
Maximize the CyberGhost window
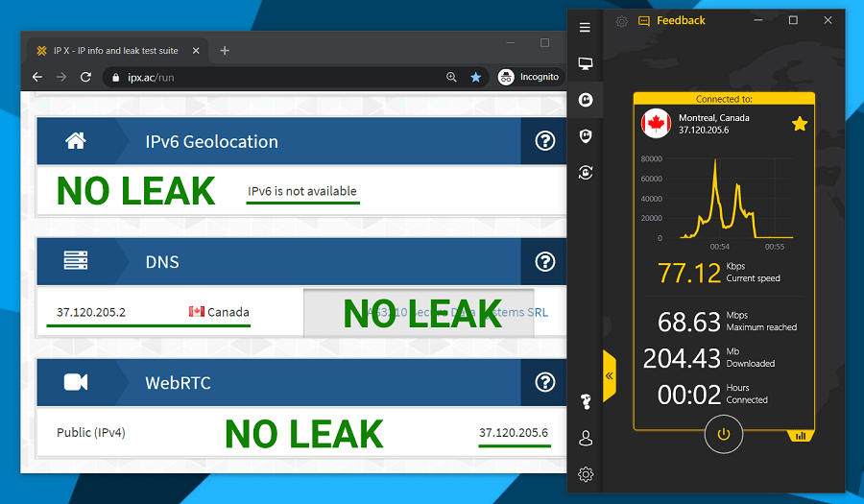[x=793, y=20]
